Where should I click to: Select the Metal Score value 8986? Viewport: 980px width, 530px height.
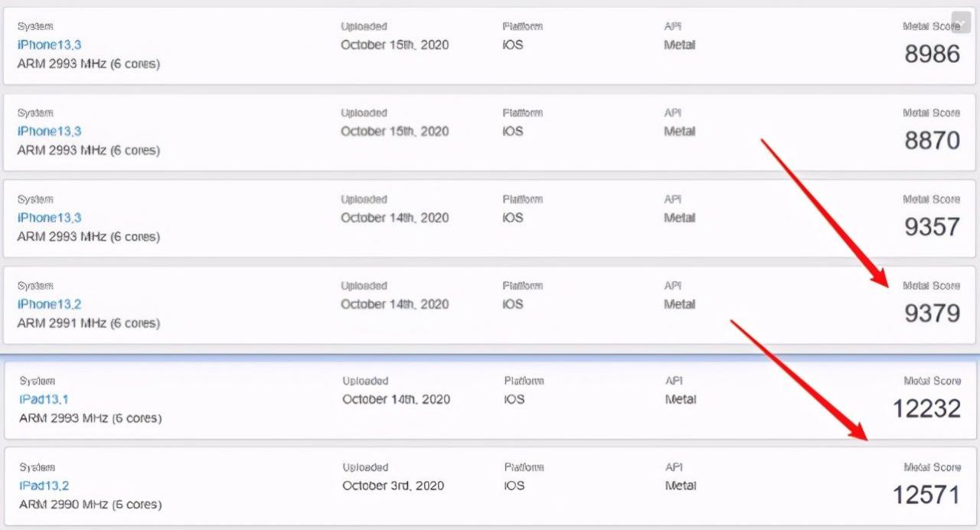coord(932,54)
